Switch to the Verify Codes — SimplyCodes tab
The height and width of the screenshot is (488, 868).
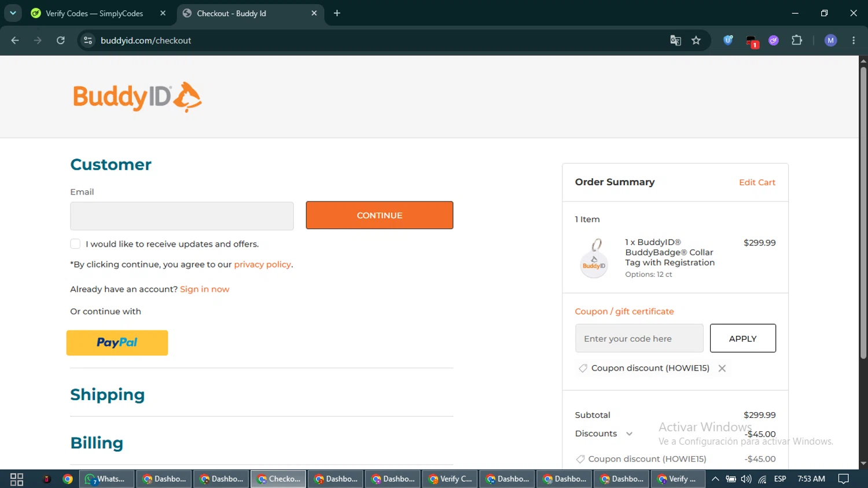tap(94, 13)
